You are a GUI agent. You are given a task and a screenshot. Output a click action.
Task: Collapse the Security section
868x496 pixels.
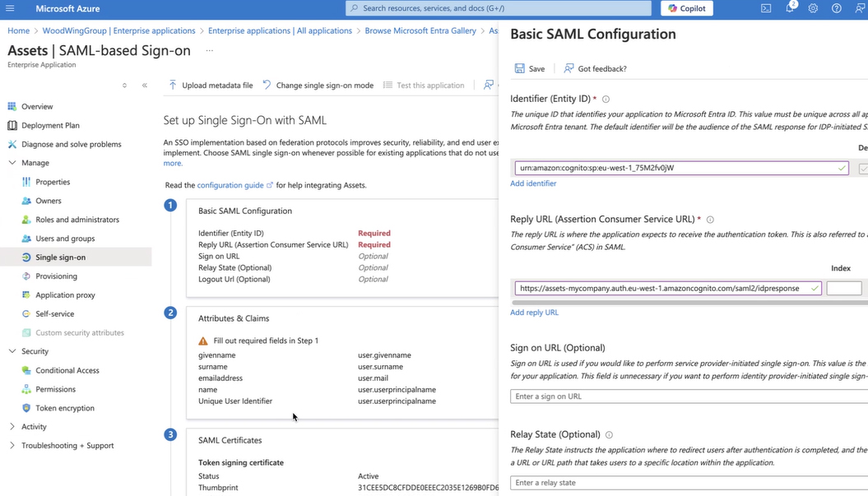click(12, 351)
